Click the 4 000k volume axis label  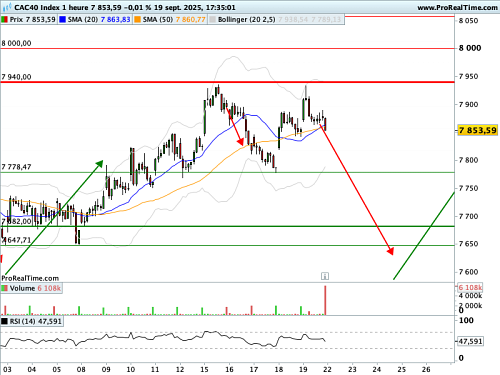pos(470,296)
